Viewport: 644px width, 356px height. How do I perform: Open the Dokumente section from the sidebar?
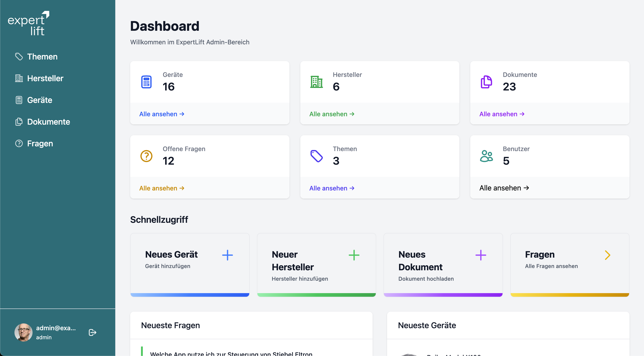[49, 122]
